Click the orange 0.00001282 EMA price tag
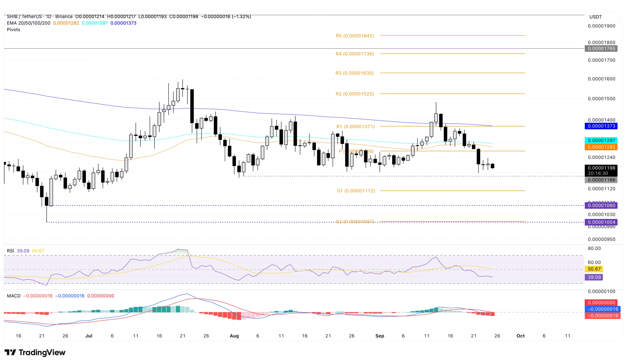 tap(601, 147)
